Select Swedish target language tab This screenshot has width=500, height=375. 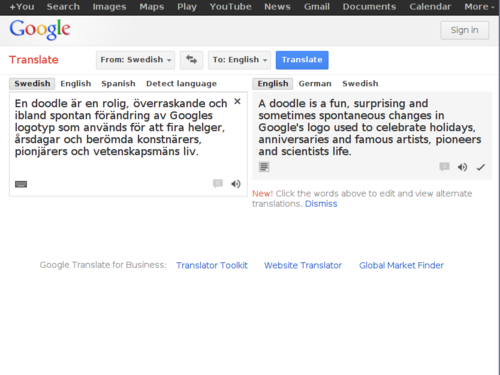click(x=360, y=84)
